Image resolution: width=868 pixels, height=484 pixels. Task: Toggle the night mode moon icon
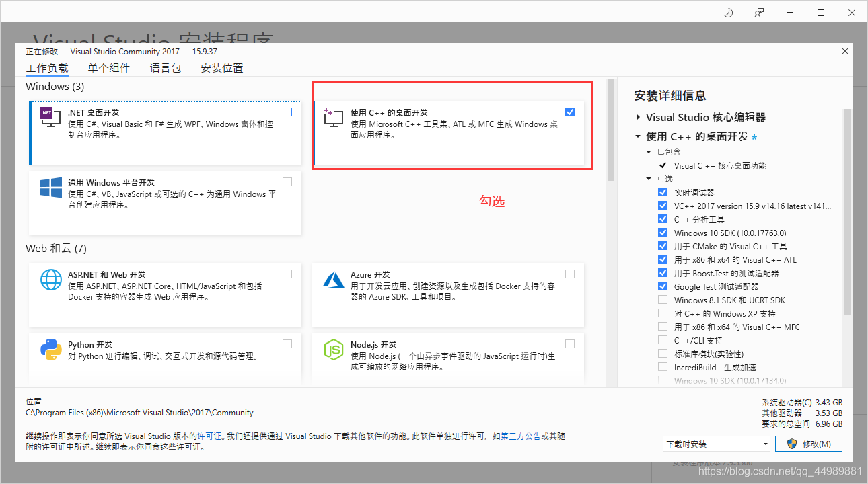click(728, 13)
